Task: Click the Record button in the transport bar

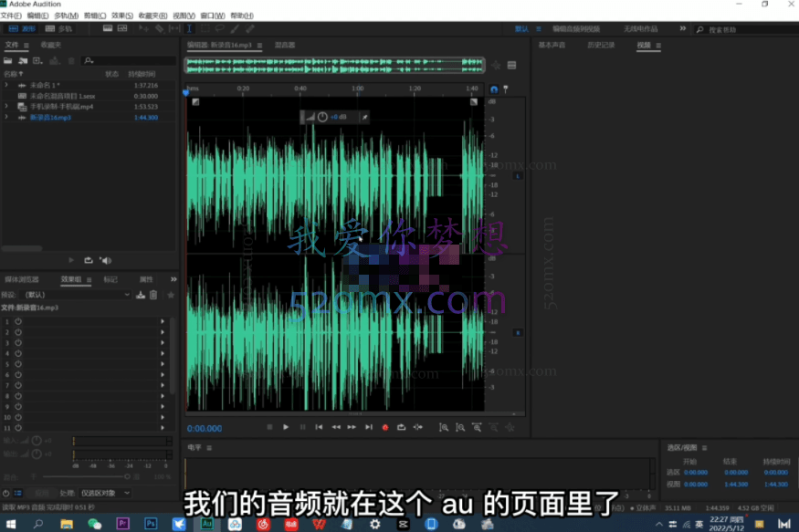Action: tap(387, 427)
